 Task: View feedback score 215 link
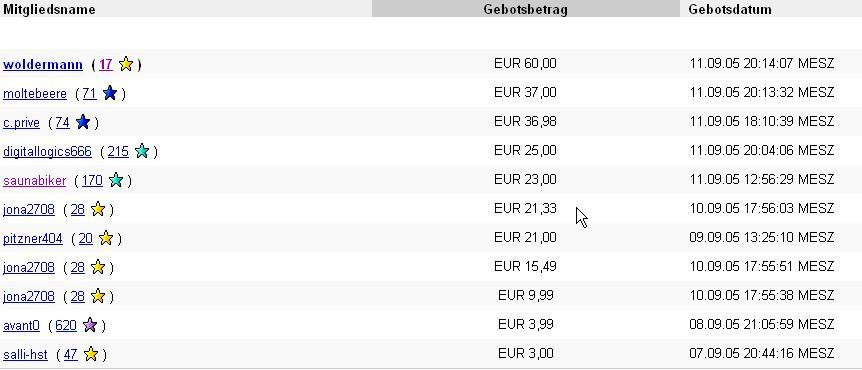point(118,151)
